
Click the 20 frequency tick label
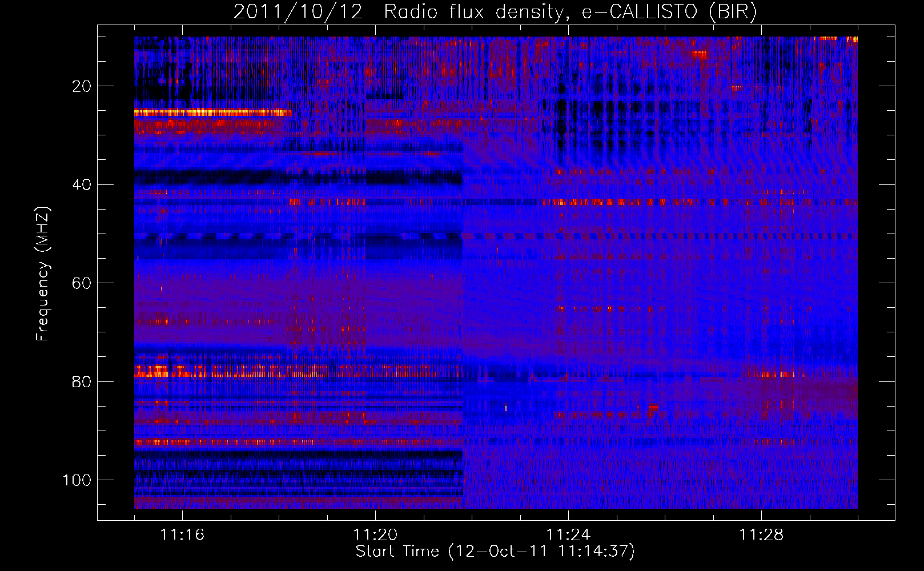82,86
